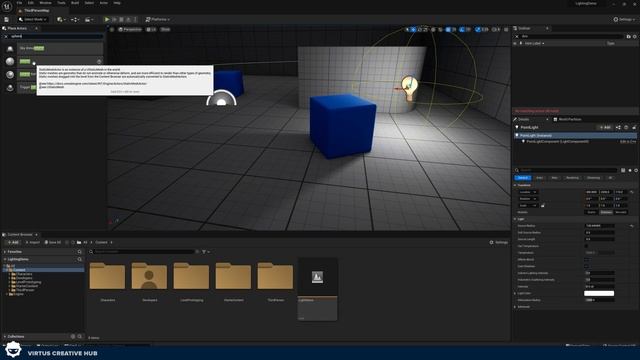Screen dimensions: 640x360
Task: Toggle the Affects World checkbox
Action: click(587, 260)
